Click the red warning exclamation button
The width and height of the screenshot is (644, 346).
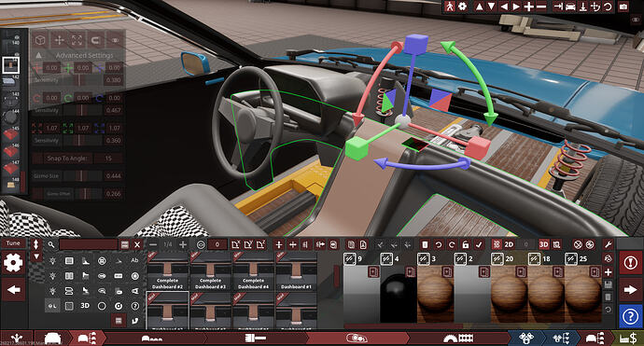(x=630, y=263)
